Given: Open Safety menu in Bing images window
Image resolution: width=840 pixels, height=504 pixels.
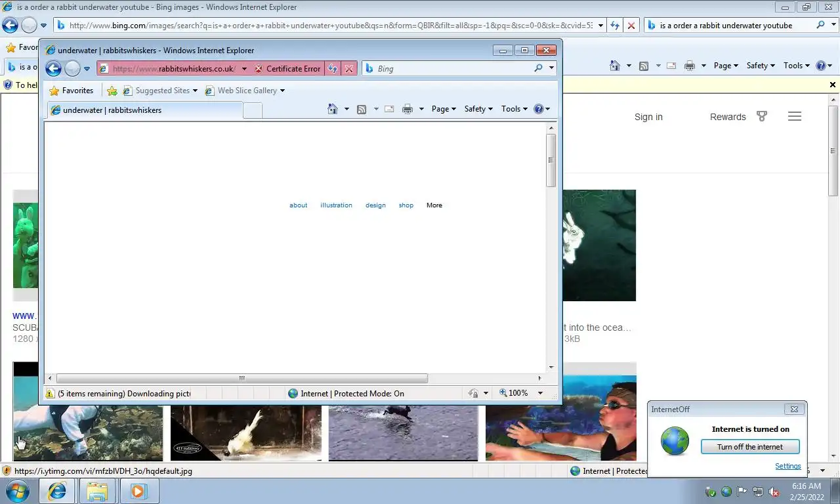Looking at the screenshot, I should pos(761,66).
